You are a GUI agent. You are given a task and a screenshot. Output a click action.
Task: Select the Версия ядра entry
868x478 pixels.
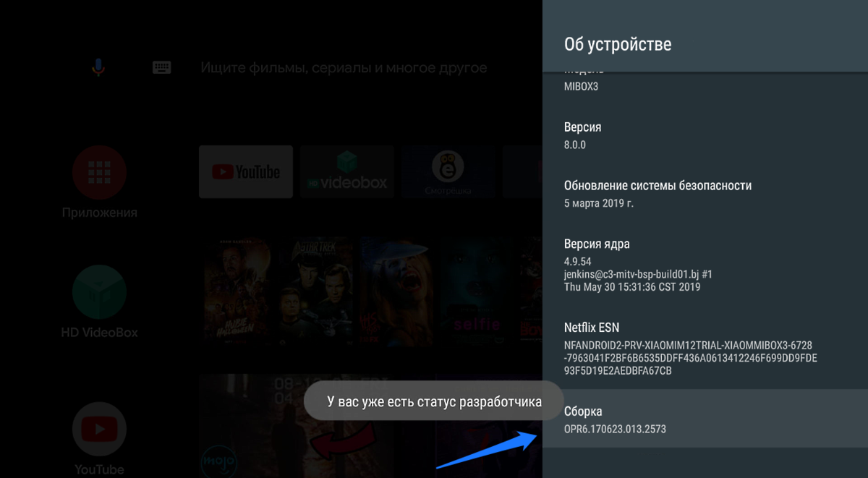click(705, 265)
